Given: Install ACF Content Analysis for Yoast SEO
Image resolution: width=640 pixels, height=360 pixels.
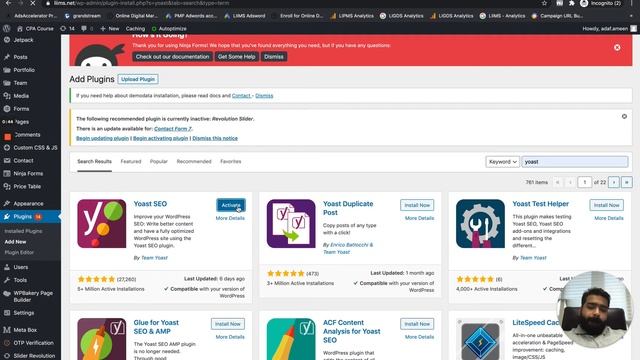Looking at the screenshot, I should pos(417,324).
